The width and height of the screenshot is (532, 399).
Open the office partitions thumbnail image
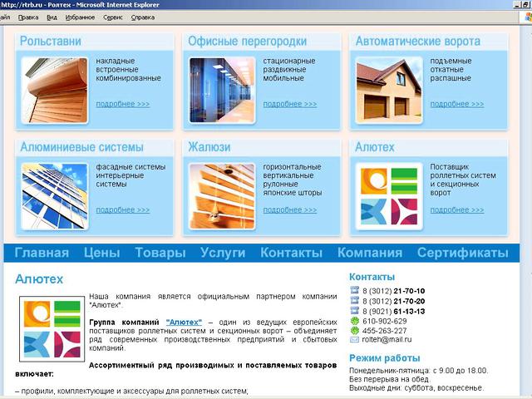coord(222,91)
